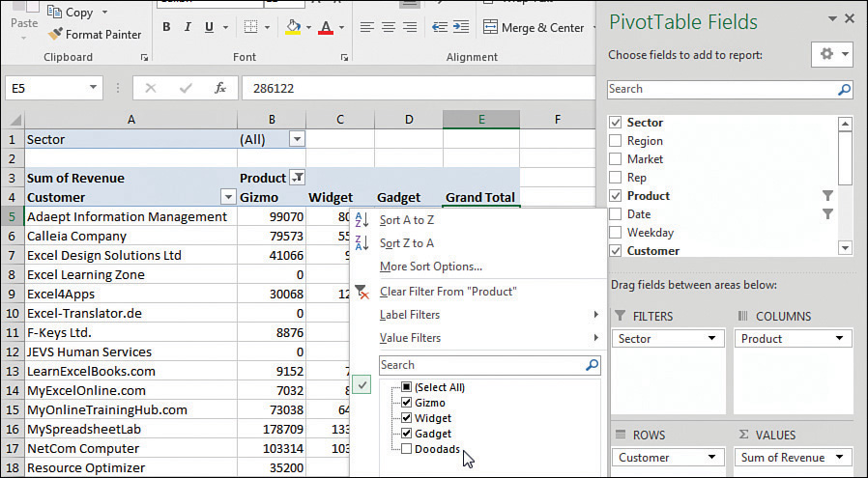Click Clear Filter funnel icon

(362, 292)
